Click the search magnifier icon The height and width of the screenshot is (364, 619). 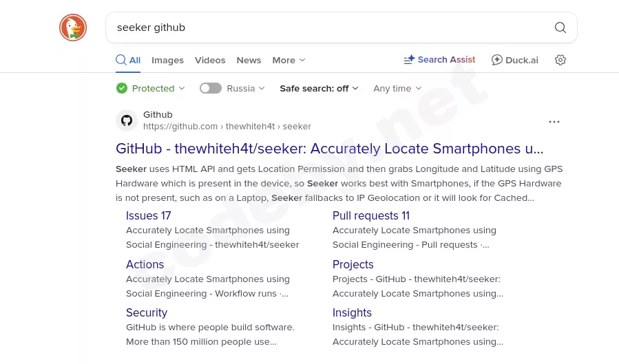coord(560,28)
